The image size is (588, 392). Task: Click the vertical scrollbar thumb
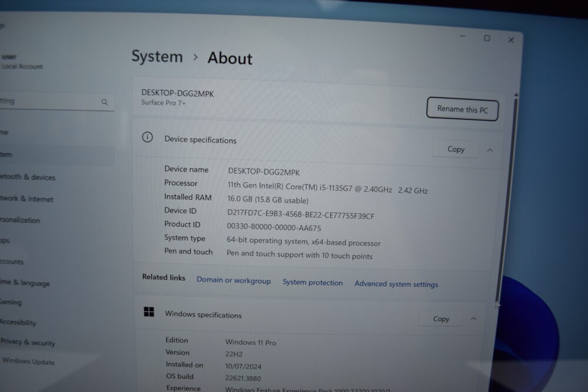(507, 200)
